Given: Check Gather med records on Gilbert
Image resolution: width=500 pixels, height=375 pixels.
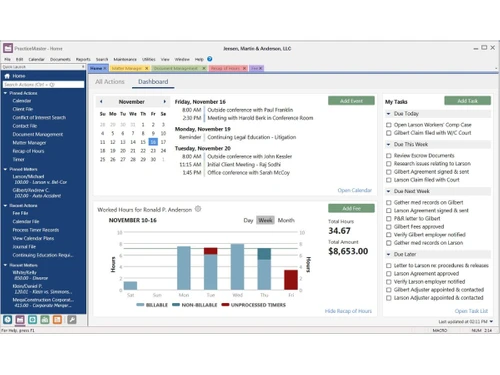Looking at the screenshot, I should [389, 203].
